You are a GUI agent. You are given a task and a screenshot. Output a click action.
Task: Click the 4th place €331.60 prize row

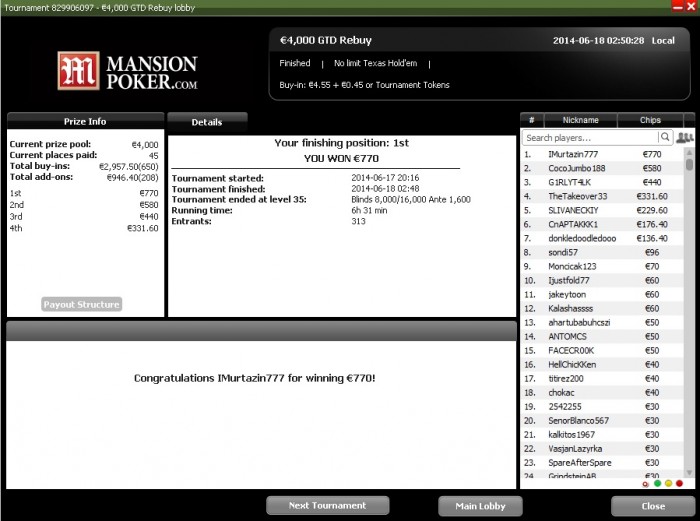click(x=84, y=228)
